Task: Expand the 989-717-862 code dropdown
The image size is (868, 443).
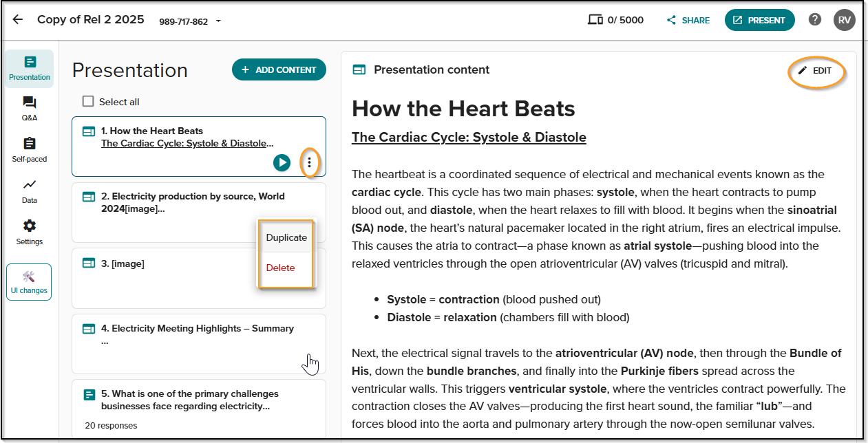Action: [218, 21]
